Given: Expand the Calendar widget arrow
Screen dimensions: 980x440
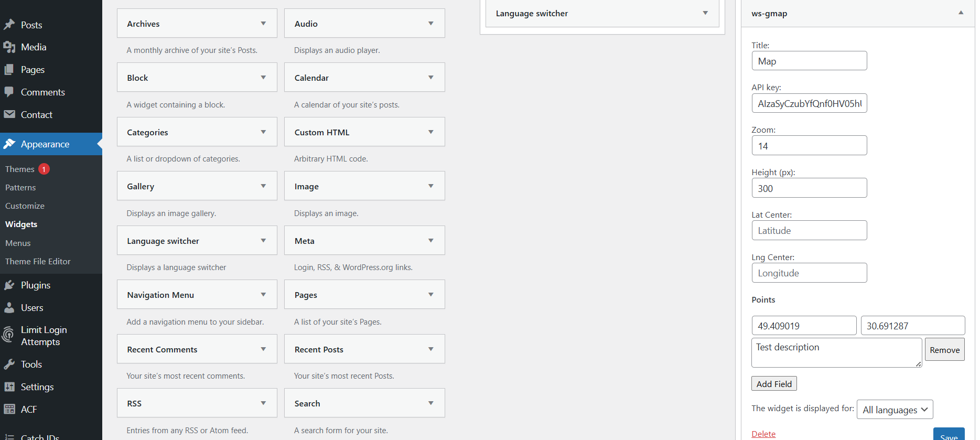Looking at the screenshot, I should pos(431,78).
